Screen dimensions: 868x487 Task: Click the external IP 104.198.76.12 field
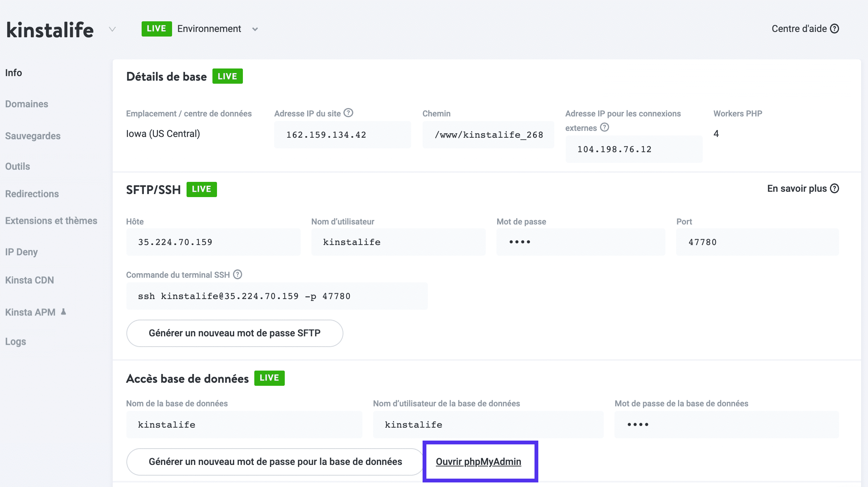click(x=634, y=149)
